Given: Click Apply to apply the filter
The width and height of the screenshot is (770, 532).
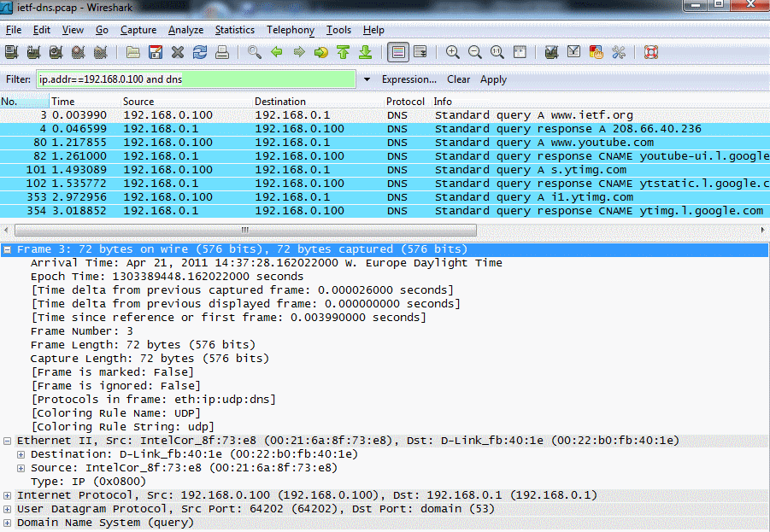Looking at the screenshot, I should (x=493, y=79).
